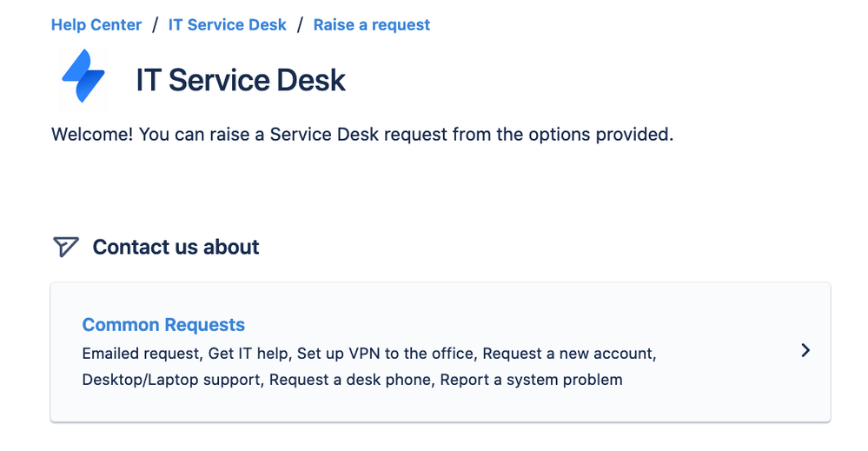Image resolution: width=868 pixels, height=451 pixels.
Task: Click the large IT Service Desk page title
Action: click(241, 80)
